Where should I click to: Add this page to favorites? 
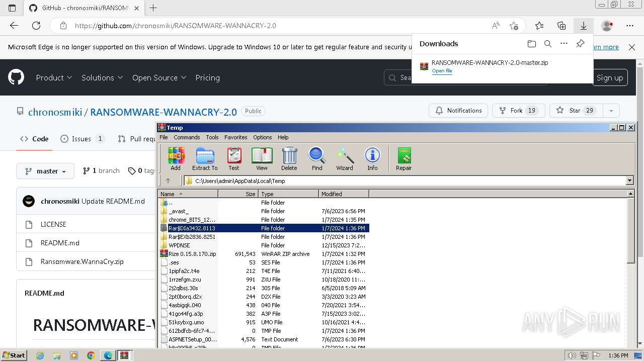[514, 26]
